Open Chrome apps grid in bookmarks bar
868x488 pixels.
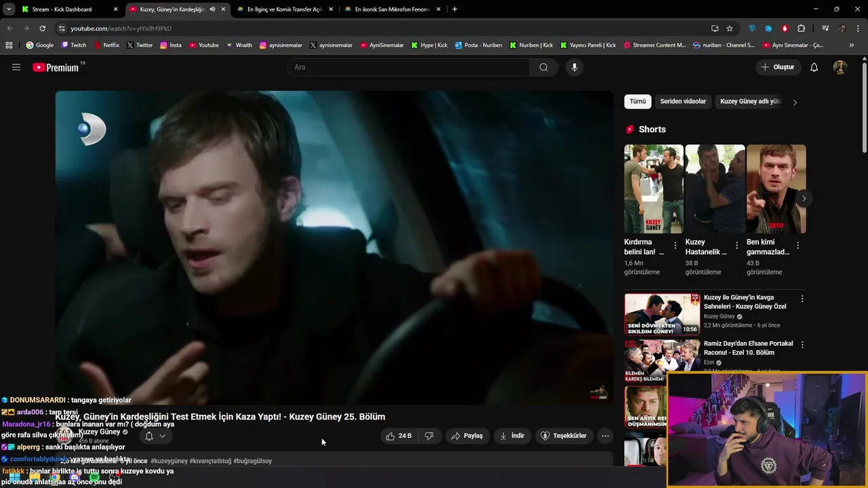click(9, 45)
